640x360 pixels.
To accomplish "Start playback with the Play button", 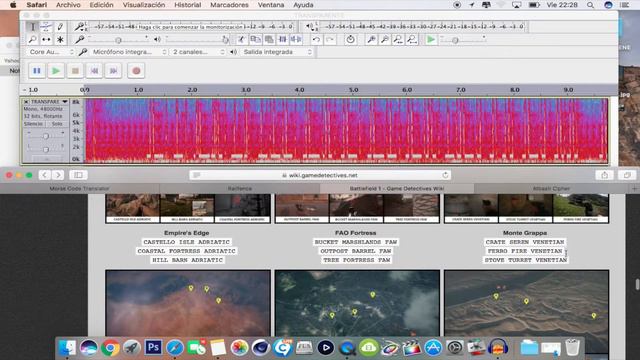I will point(56,71).
